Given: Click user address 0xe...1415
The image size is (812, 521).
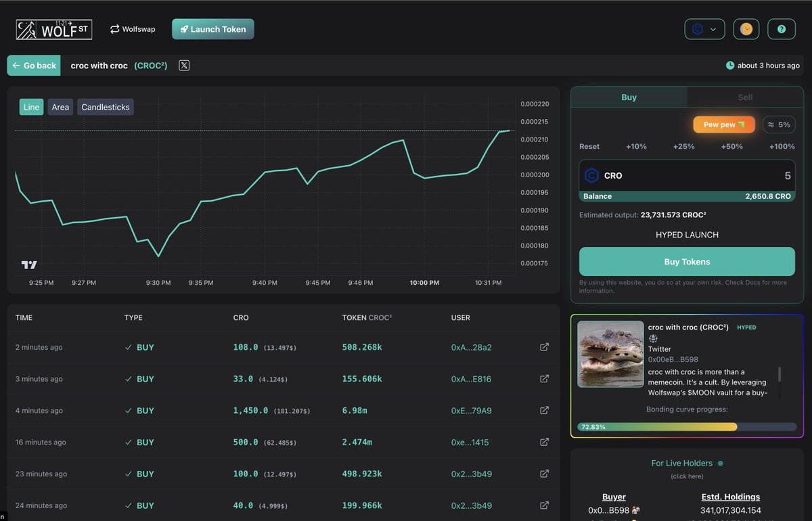Looking at the screenshot, I should [470, 442].
